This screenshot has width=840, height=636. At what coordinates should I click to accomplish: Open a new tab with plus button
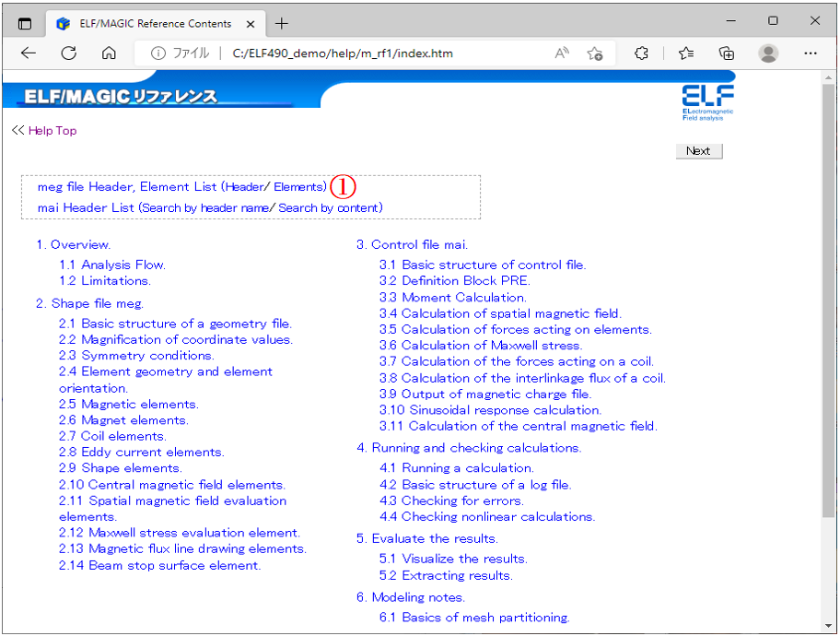281,24
